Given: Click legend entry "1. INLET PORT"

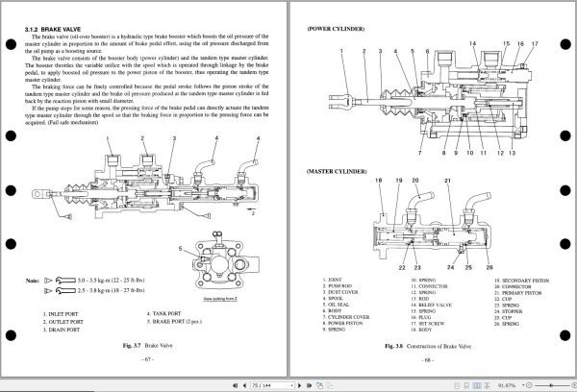Looking at the screenshot, I should pyautogui.click(x=61, y=314).
